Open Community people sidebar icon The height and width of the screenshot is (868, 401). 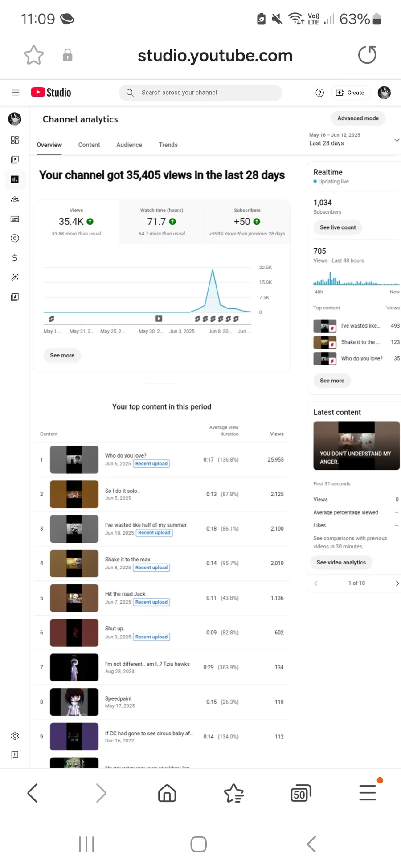tap(15, 199)
